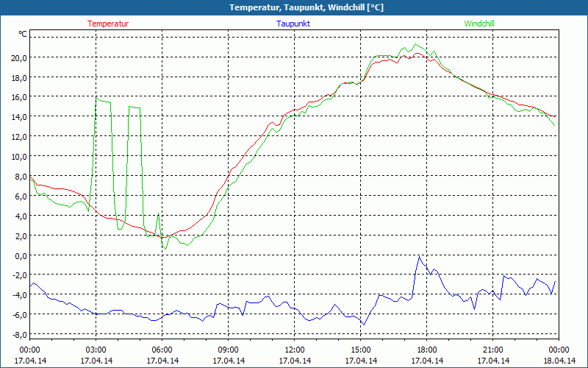This screenshot has height=368, width=588.
Task: Click the 12,0 y-axis value
Action: pyautogui.click(x=19, y=137)
